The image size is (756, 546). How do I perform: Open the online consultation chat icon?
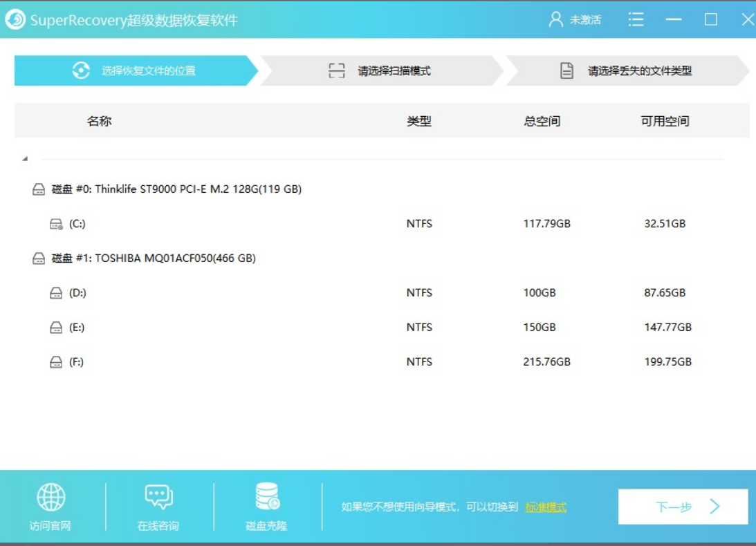click(158, 498)
